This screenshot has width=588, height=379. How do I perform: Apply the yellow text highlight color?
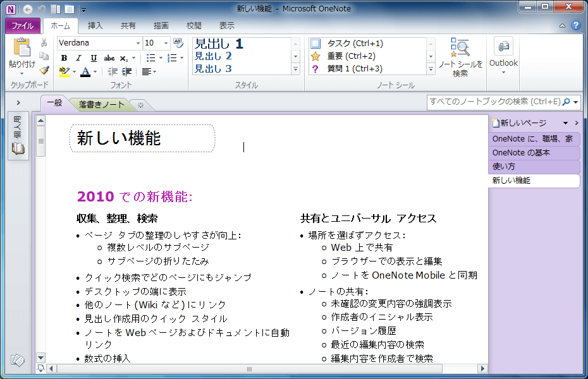pos(64,71)
